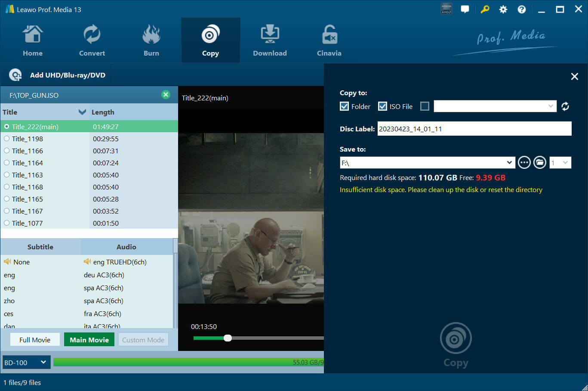Image resolution: width=588 pixels, height=391 pixels.
Task: Click the playback progress slider handle
Action: coord(228,338)
